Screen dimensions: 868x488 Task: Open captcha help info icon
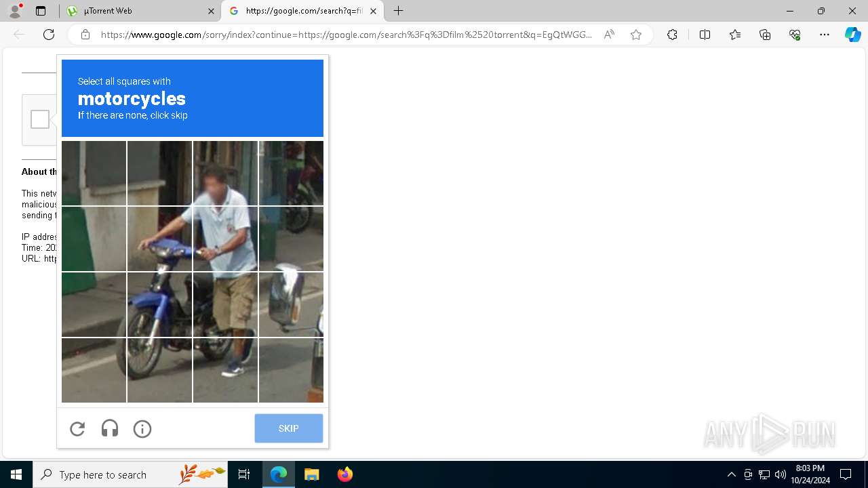click(142, 428)
